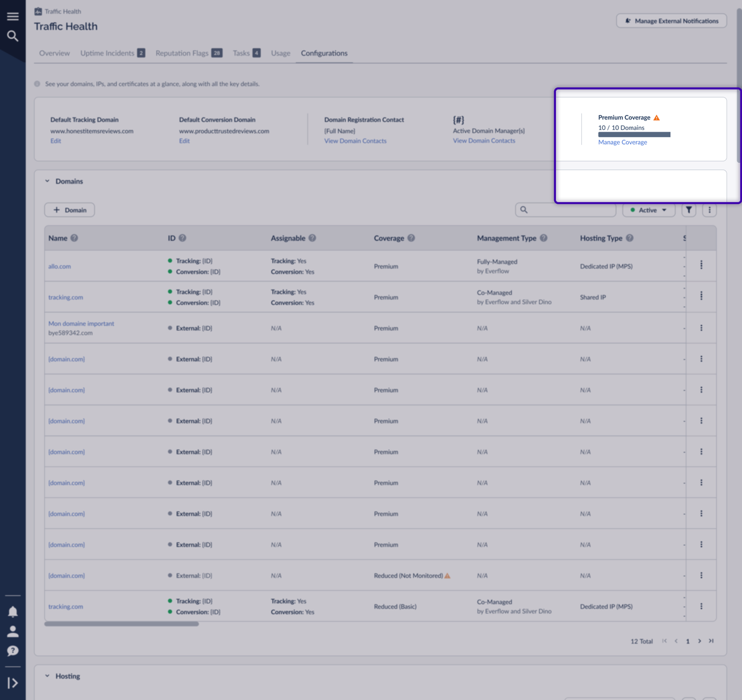Click help icon next to Hosting Type
The image size is (742, 700).
tap(629, 238)
